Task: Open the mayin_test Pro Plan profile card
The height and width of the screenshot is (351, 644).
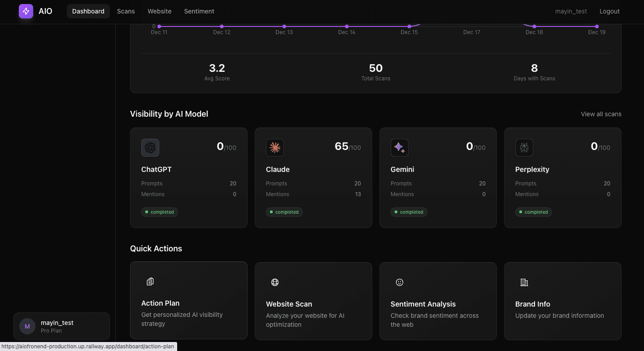Action: coord(61,326)
